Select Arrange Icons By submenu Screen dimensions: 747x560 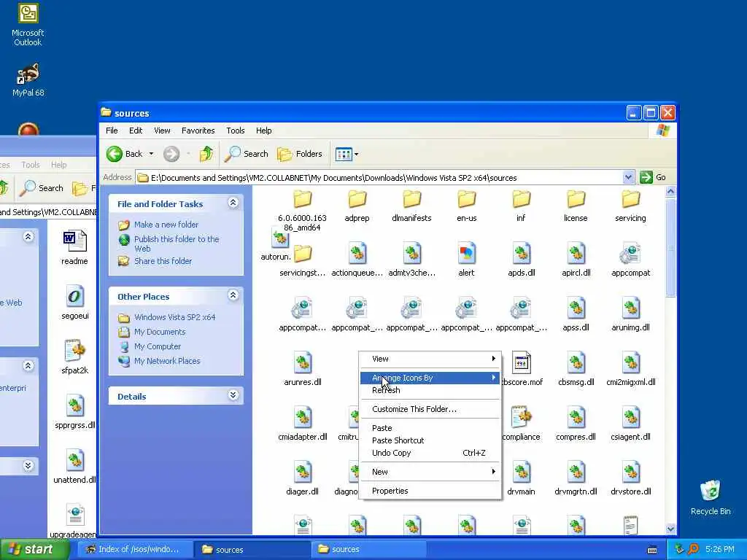429,378
